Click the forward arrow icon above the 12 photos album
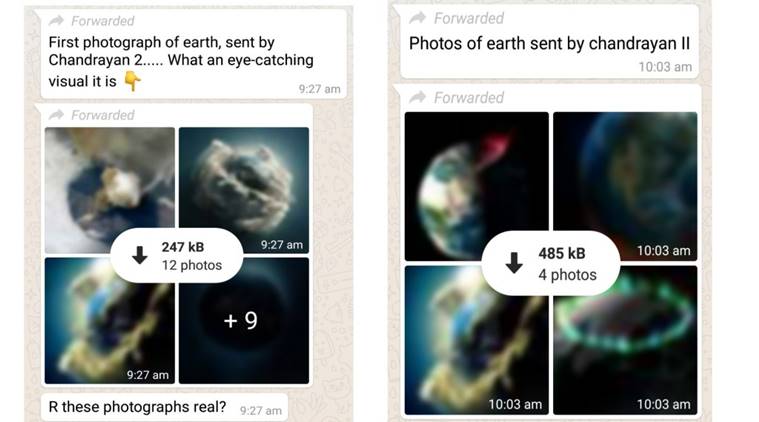759x422 pixels. [57, 115]
